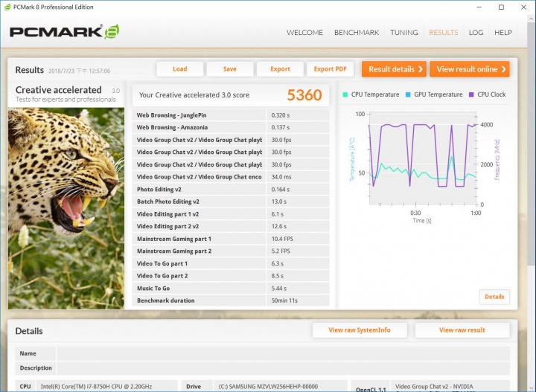Click the PCMark 8 logo
This screenshot has height=392, width=536.
click(65, 32)
